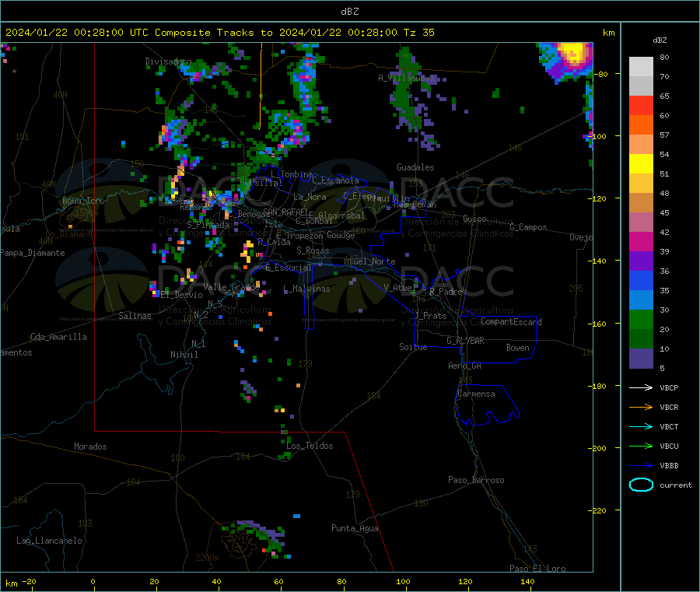Click the J_Prats map label
The width and height of the screenshot is (700, 592).
tap(430, 316)
